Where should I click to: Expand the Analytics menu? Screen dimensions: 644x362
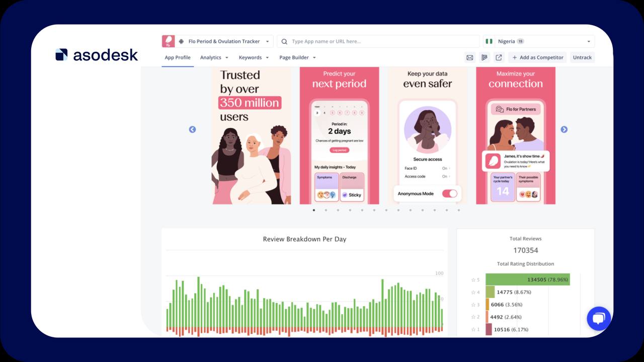[214, 57]
